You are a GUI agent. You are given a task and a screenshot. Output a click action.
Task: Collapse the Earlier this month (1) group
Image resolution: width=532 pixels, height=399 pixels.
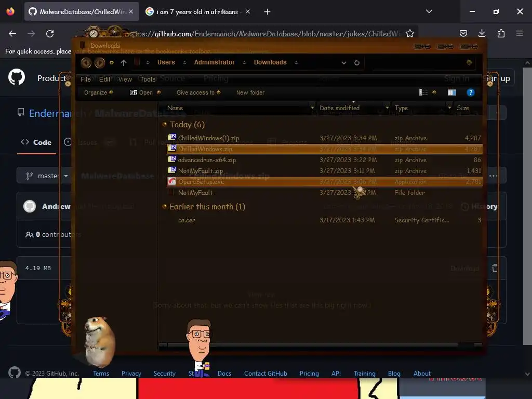(165, 206)
